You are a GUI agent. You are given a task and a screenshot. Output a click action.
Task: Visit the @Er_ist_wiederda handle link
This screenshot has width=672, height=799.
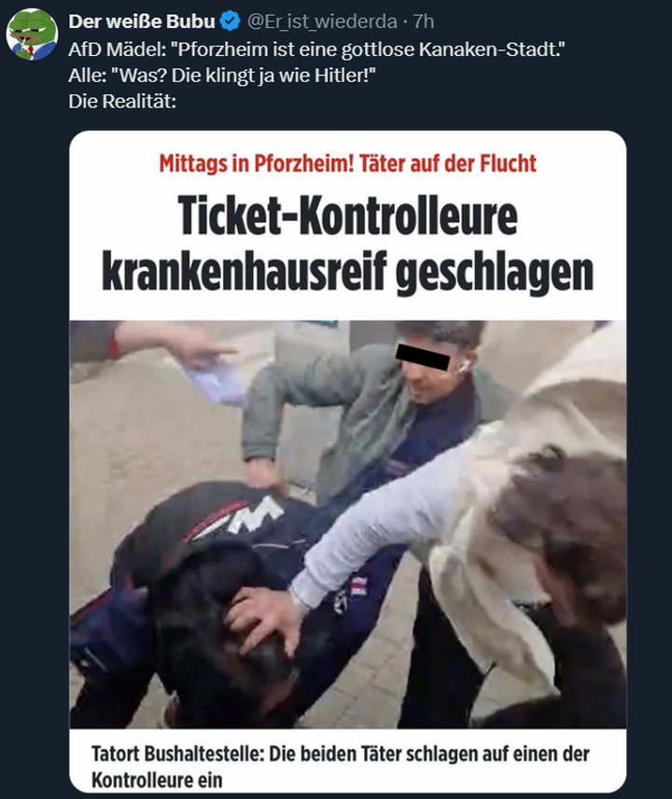tap(322, 21)
